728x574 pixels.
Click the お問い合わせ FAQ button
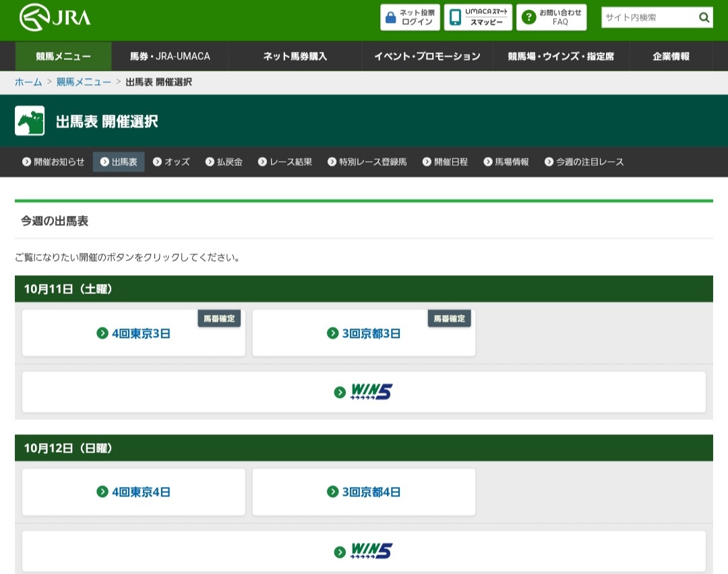[x=551, y=17]
